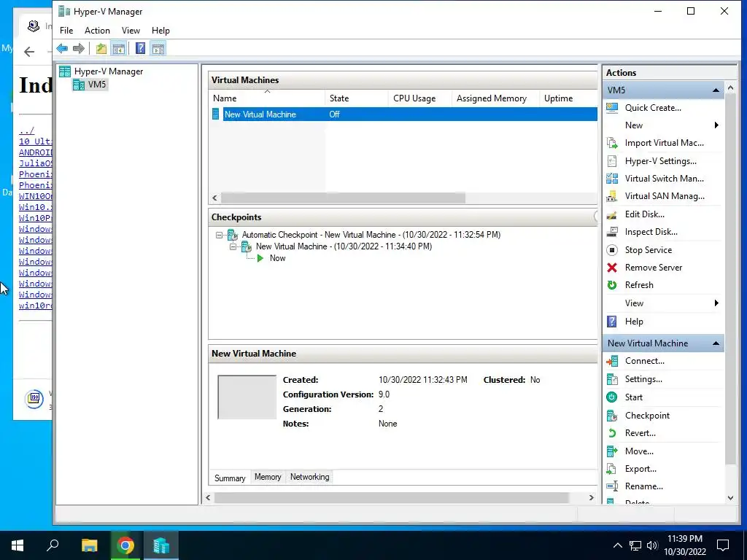This screenshot has width=747, height=560.
Task: Sort by the Name column header
Action: click(x=267, y=98)
